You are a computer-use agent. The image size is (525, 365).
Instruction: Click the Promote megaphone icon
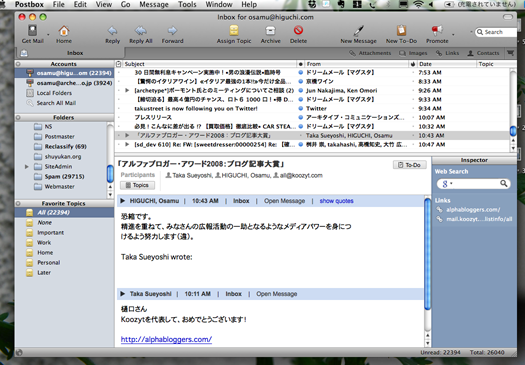pyautogui.click(x=437, y=30)
